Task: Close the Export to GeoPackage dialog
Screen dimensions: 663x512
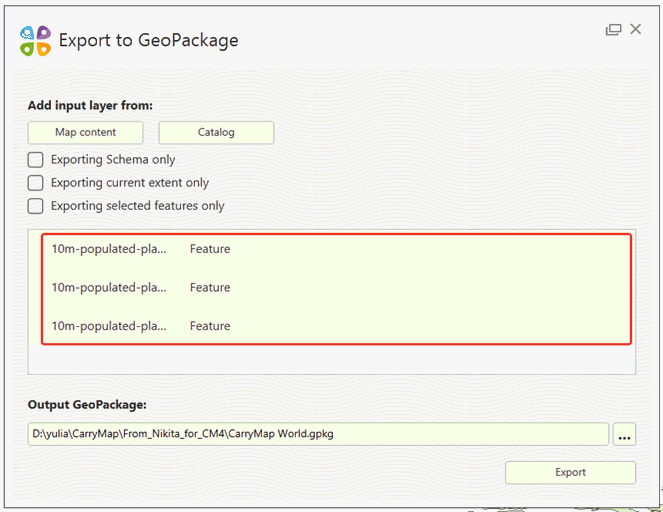Action: [x=636, y=29]
